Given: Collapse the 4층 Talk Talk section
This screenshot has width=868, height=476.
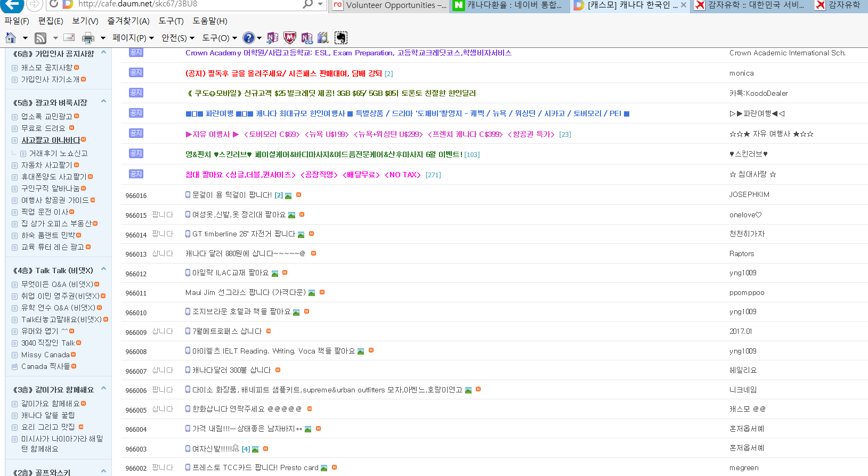Looking at the screenshot, I should 103,269.
